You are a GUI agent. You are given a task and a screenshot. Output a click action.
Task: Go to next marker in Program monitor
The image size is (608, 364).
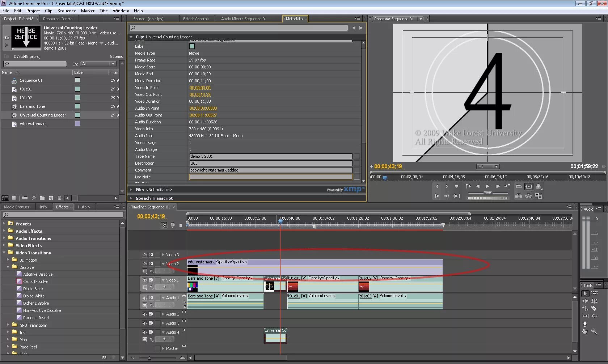[507, 186]
